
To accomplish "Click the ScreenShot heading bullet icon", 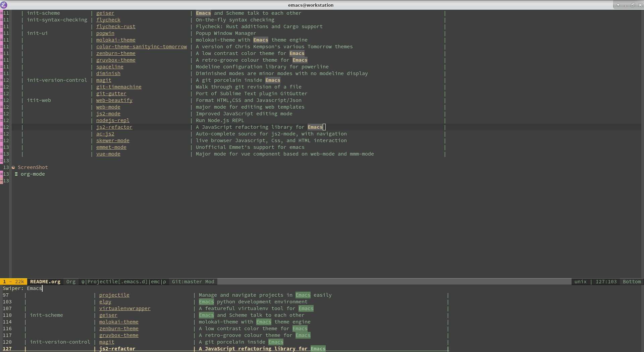I will pos(13,167).
